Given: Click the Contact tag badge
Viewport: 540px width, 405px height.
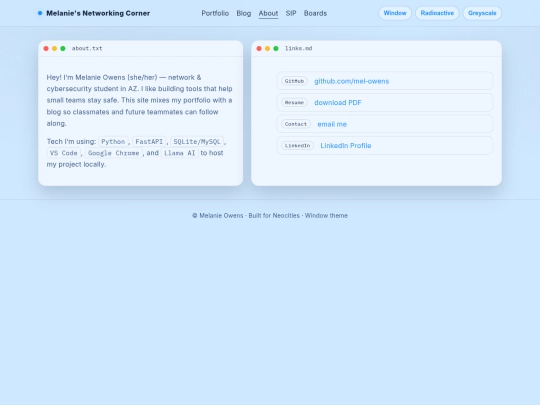Looking at the screenshot, I should coord(296,124).
